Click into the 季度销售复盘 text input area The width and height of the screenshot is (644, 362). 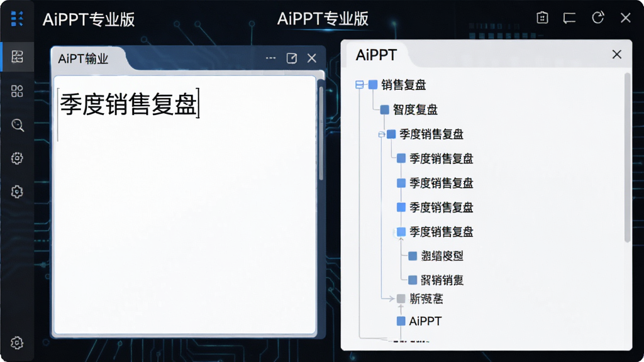(x=185, y=204)
